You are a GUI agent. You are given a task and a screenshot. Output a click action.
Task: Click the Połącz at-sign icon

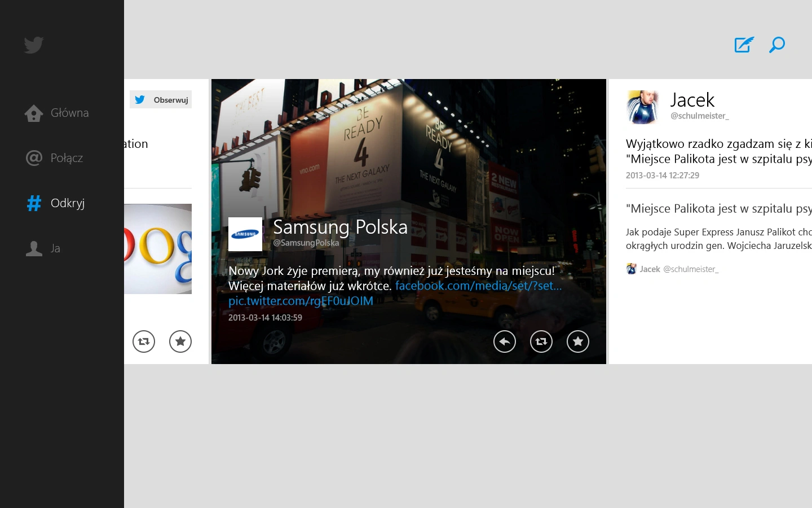tap(34, 158)
